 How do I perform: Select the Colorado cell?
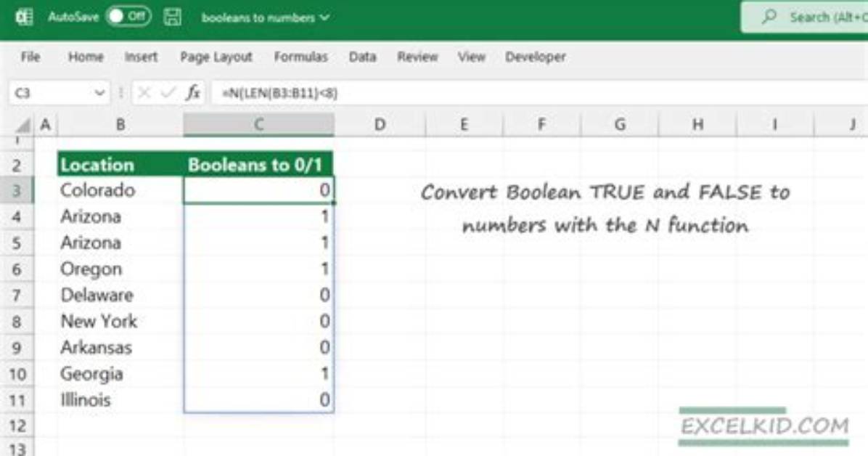coord(120,190)
